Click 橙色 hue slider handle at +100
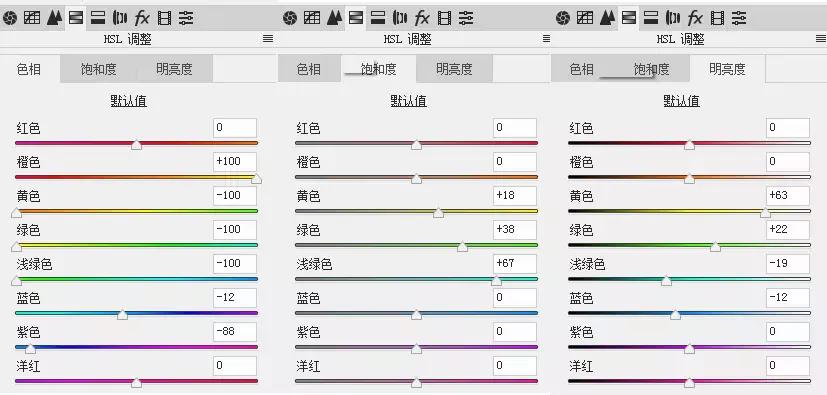Image resolution: width=827 pixels, height=395 pixels. pos(256,179)
